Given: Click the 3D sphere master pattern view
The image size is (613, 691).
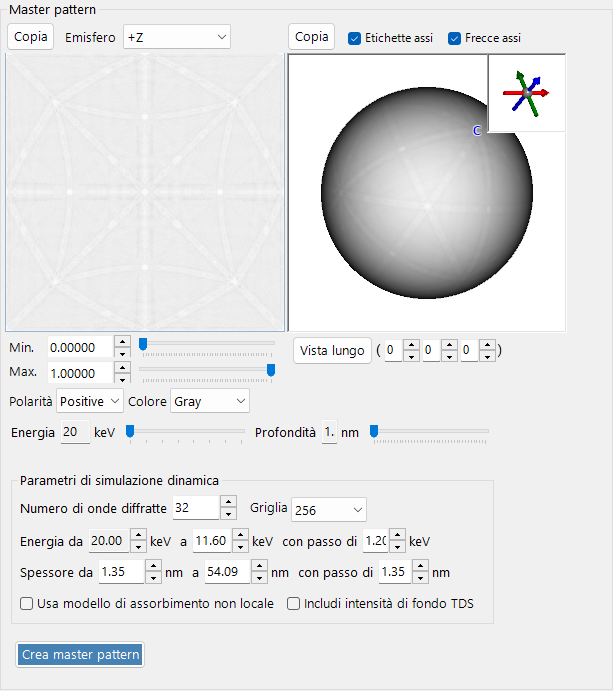Looking at the screenshot, I should [x=427, y=193].
